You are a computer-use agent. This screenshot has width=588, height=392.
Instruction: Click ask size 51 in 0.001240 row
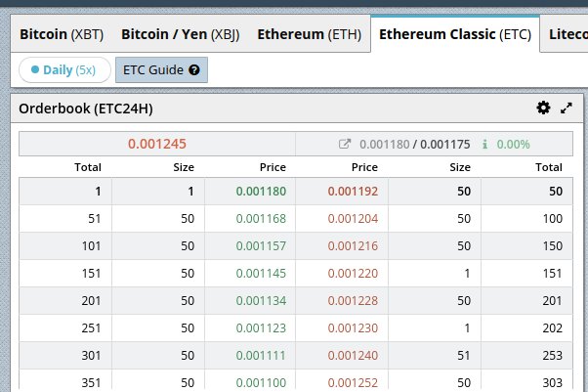(x=464, y=356)
